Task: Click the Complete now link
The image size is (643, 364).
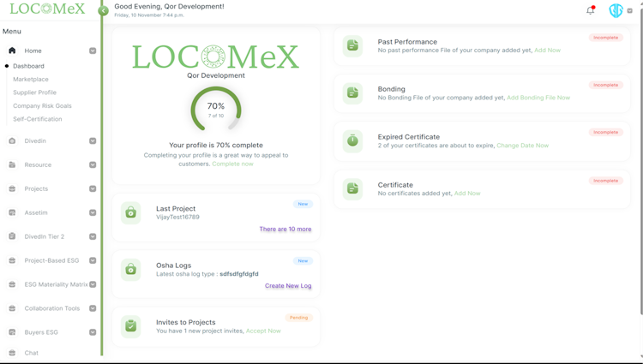Action: click(x=232, y=164)
